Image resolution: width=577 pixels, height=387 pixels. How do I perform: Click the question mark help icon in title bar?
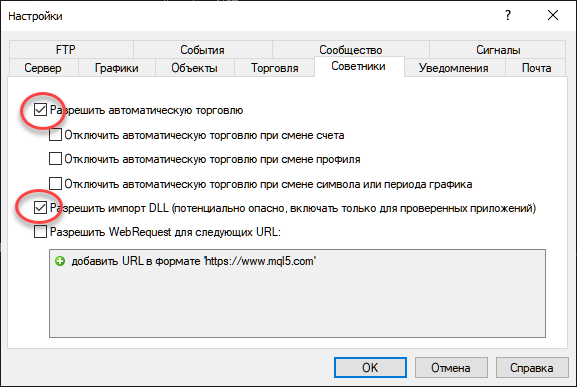tap(508, 15)
